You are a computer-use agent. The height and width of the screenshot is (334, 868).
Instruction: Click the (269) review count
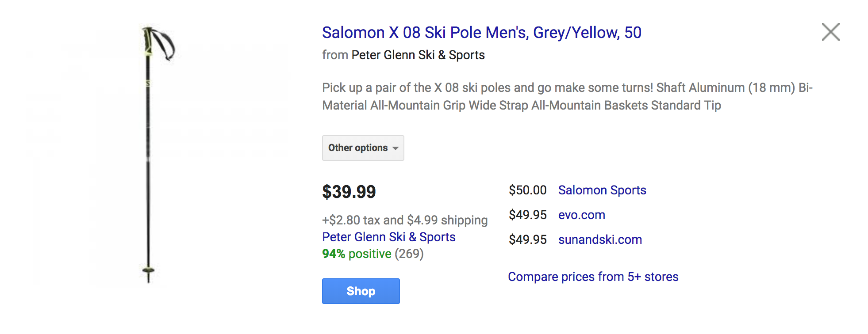409,254
